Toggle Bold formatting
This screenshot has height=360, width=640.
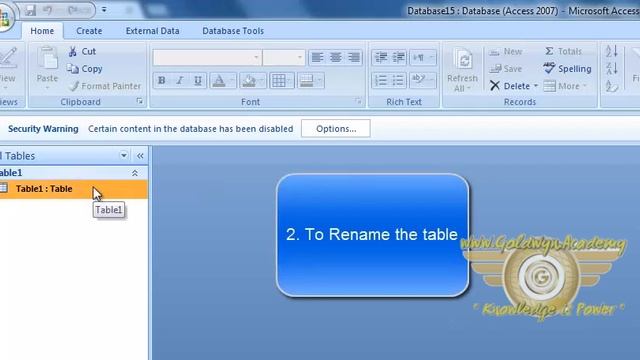coord(162,80)
